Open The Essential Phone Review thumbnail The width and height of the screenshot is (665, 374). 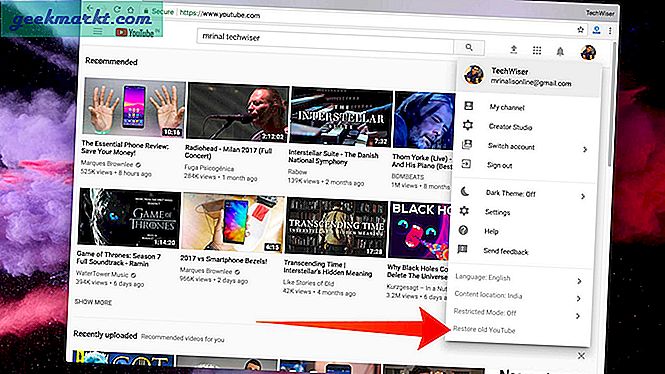(x=134, y=107)
